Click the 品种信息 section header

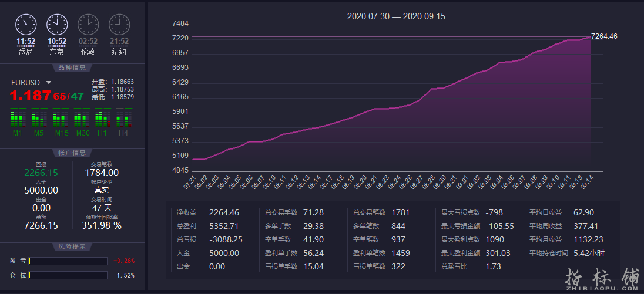72,67
